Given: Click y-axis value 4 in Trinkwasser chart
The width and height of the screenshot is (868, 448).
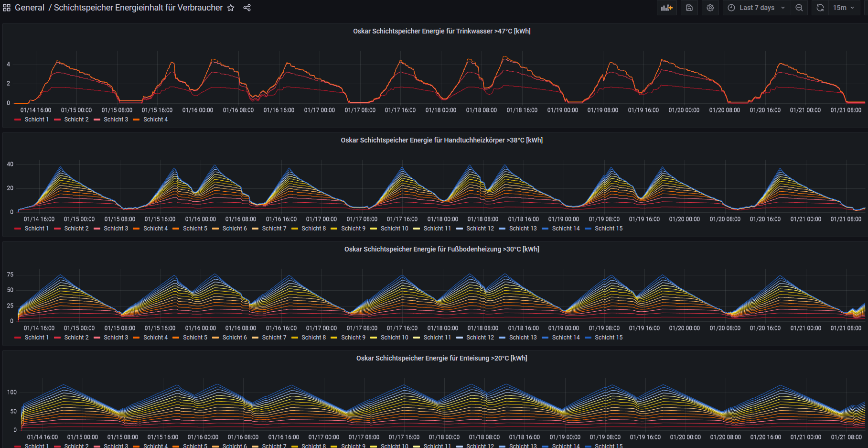Looking at the screenshot, I should pyautogui.click(x=8, y=64).
